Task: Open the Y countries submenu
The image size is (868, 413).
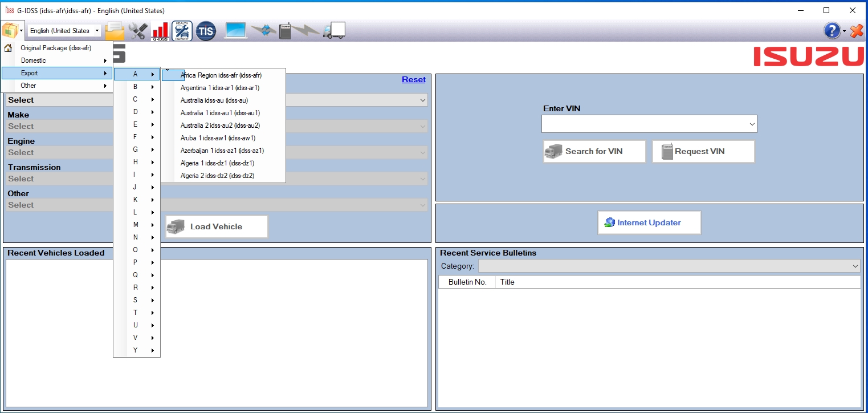Action: click(137, 350)
